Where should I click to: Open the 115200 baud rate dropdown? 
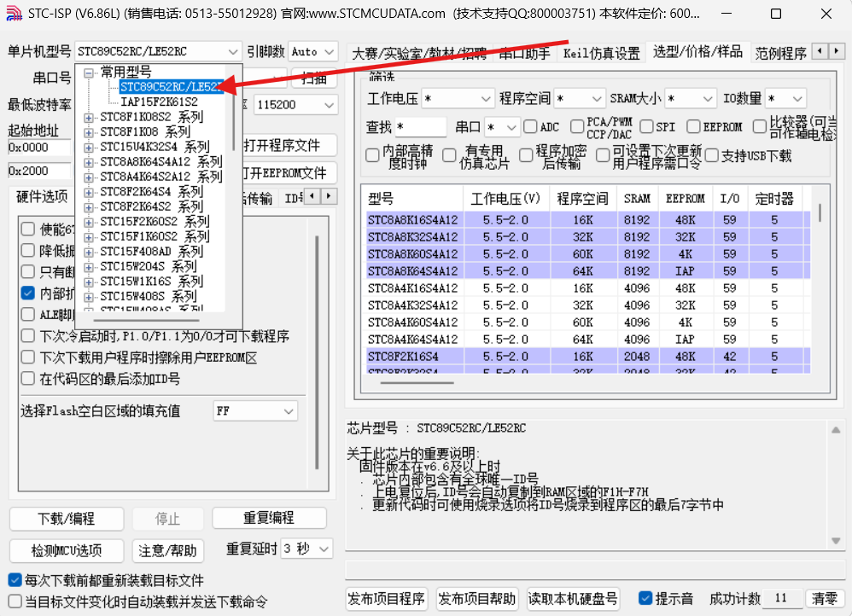[x=295, y=105]
